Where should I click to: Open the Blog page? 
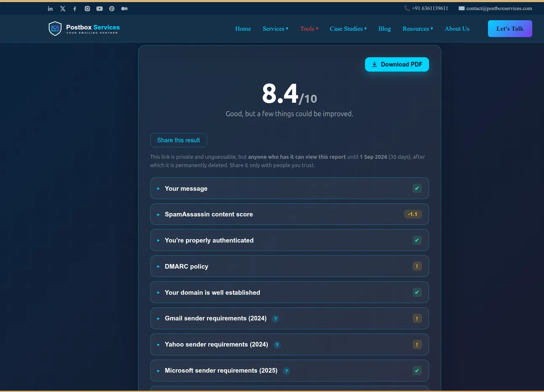[x=384, y=29]
